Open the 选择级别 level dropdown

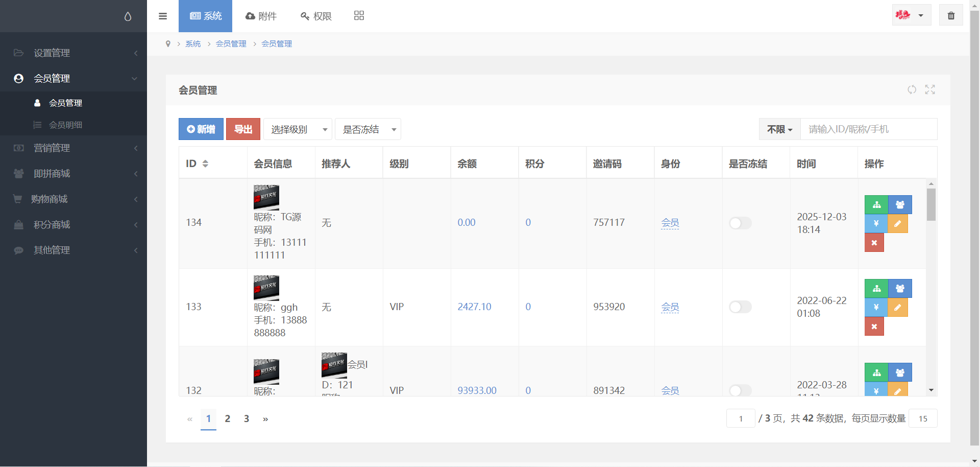[x=298, y=129]
